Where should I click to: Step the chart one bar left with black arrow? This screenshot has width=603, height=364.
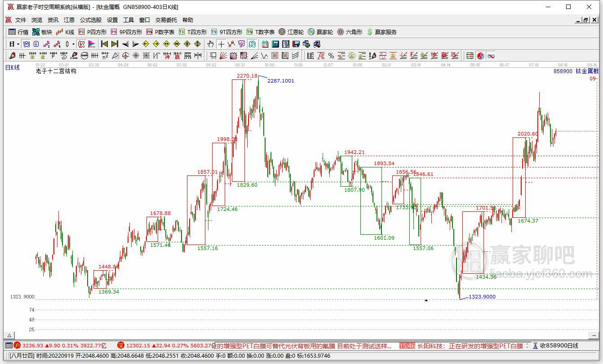125,44
